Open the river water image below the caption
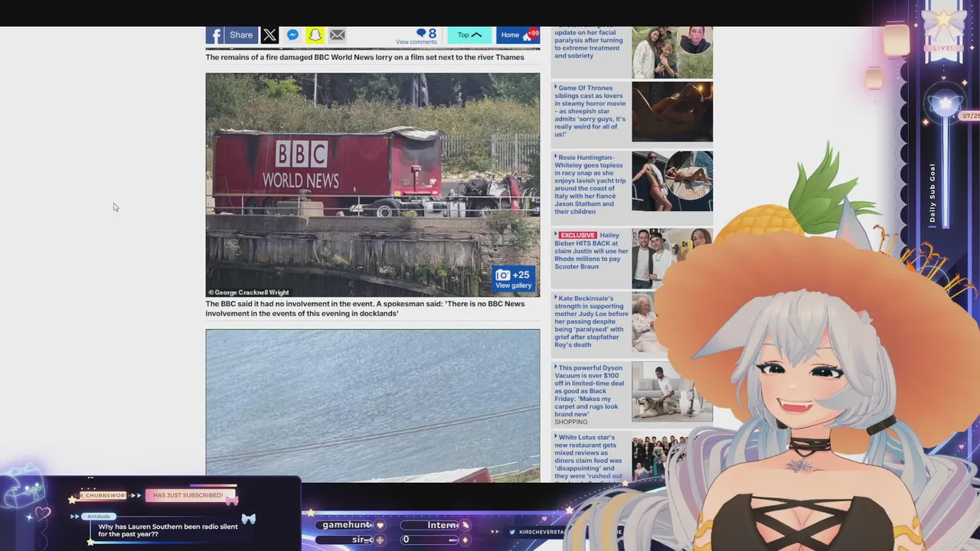This screenshot has height=551, width=980. point(372,406)
